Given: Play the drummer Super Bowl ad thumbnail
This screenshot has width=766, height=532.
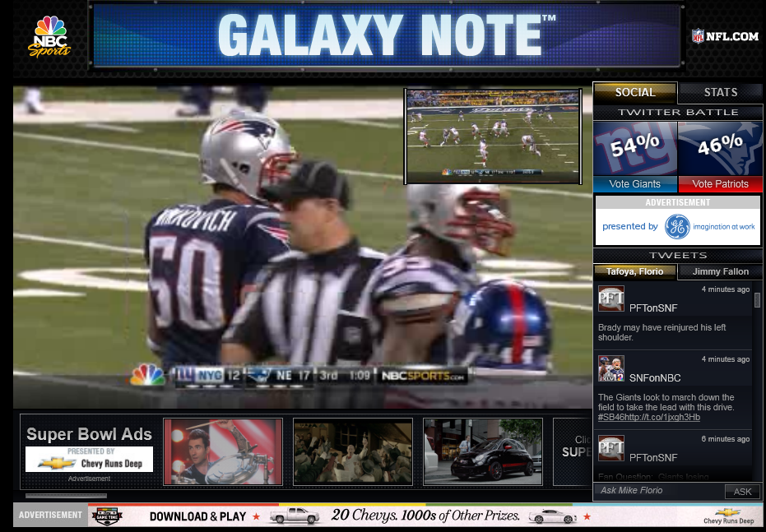Looking at the screenshot, I should click(223, 451).
